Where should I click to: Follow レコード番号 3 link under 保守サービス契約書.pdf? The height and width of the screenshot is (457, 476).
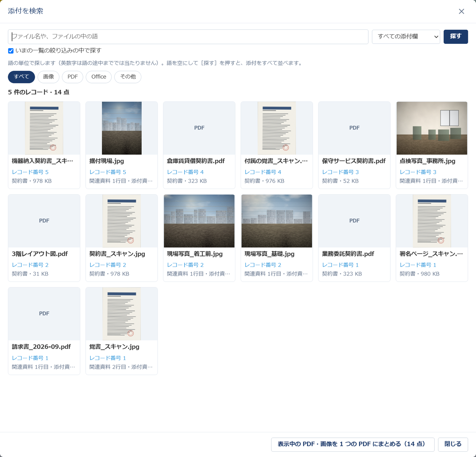[x=340, y=172]
